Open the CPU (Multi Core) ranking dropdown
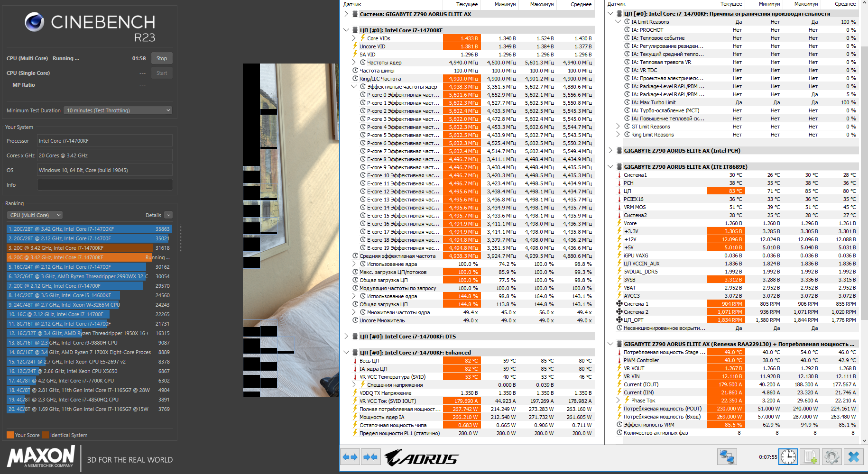868x474 pixels. (35, 215)
